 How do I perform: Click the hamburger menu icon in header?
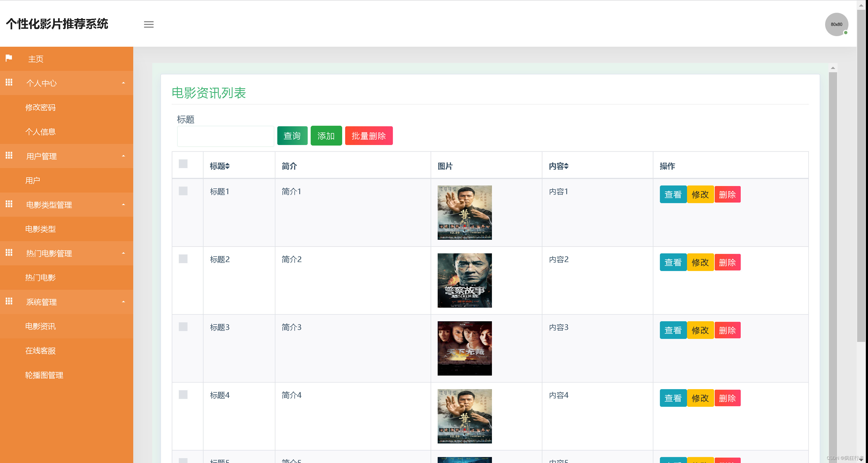pos(149,24)
